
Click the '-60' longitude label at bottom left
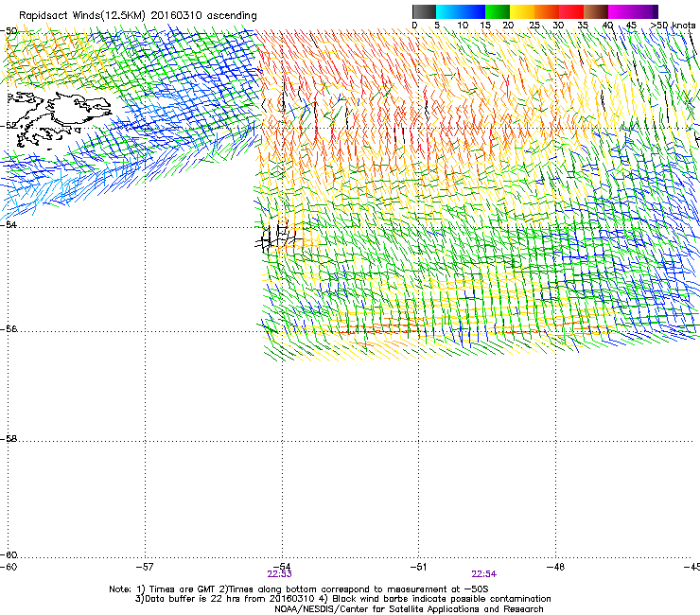pyautogui.click(x=9, y=567)
